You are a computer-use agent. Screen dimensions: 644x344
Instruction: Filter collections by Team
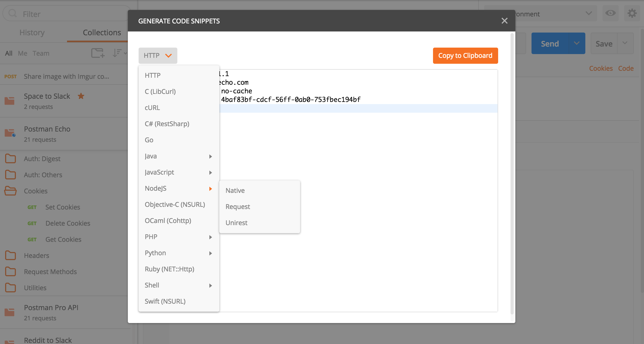click(41, 53)
